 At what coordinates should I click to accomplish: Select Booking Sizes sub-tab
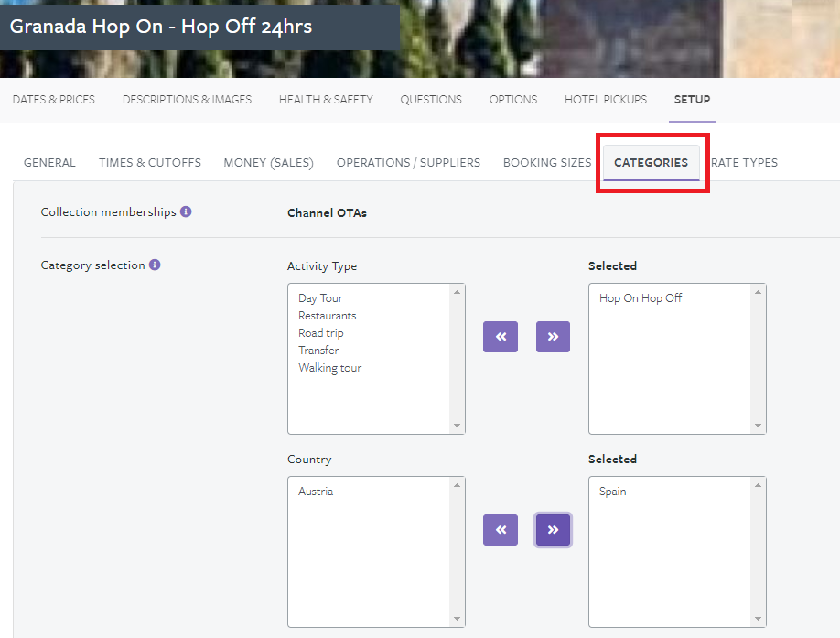(547, 163)
